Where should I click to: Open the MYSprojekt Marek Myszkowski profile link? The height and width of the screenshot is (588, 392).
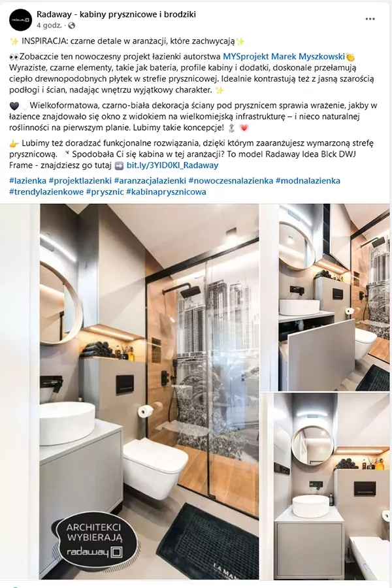tap(284, 57)
